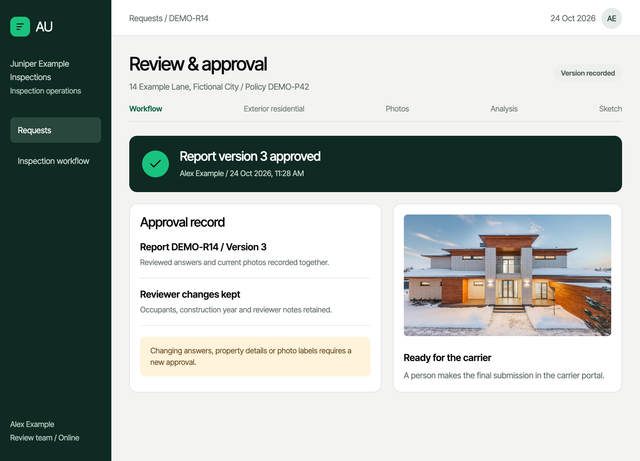
Task: Switch to the Analysis tab
Action: (504, 109)
